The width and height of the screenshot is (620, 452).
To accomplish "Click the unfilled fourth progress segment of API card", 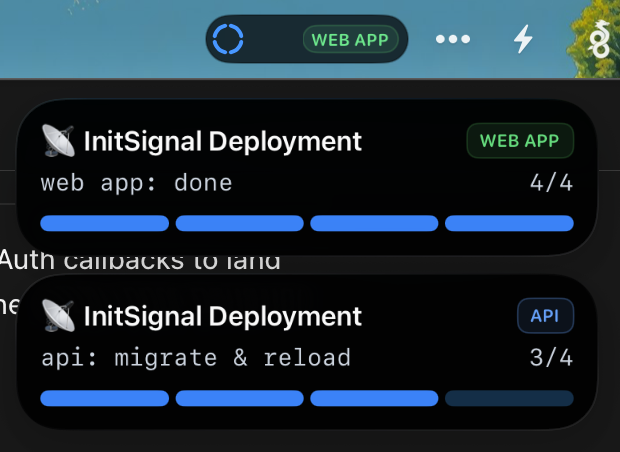I will click(509, 398).
